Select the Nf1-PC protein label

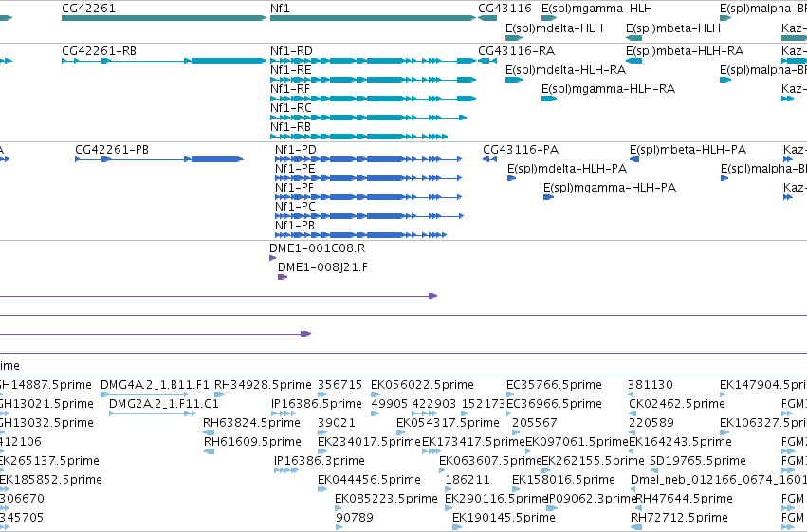pos(295,207)
